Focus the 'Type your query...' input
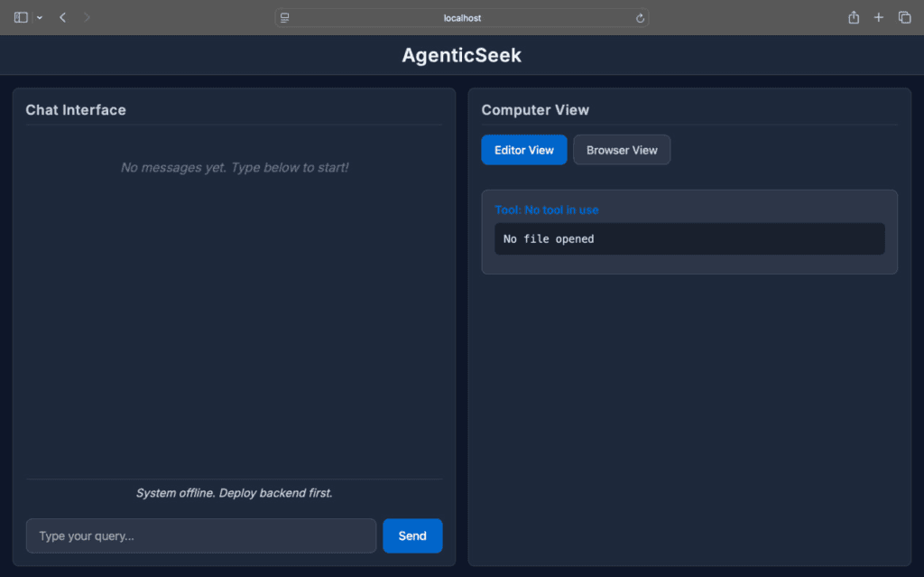Viewport: 924px width, 577px height. [201, 535]
